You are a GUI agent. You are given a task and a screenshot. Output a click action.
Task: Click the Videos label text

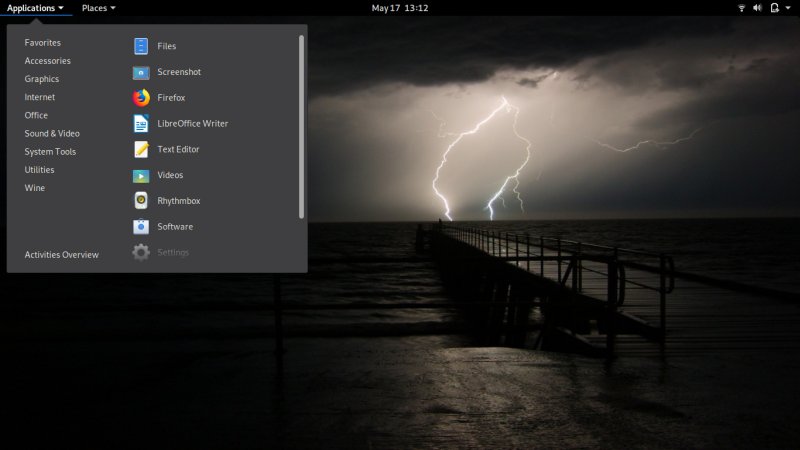170,175
